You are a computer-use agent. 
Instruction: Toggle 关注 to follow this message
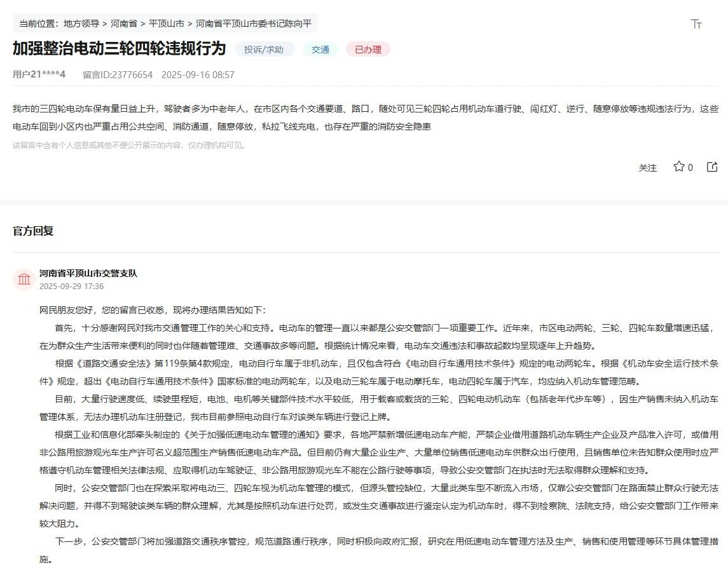tap(647, 168)
